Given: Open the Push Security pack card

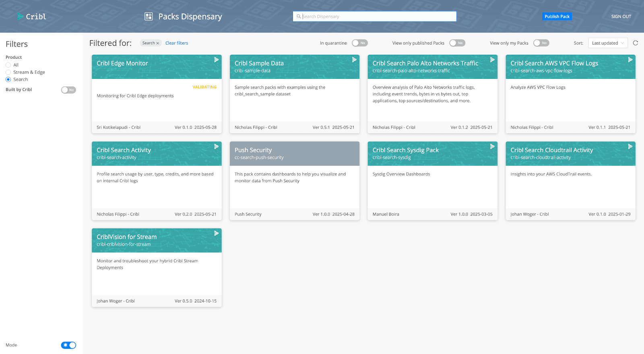Looking at the screenshot, I should point(294,181).
